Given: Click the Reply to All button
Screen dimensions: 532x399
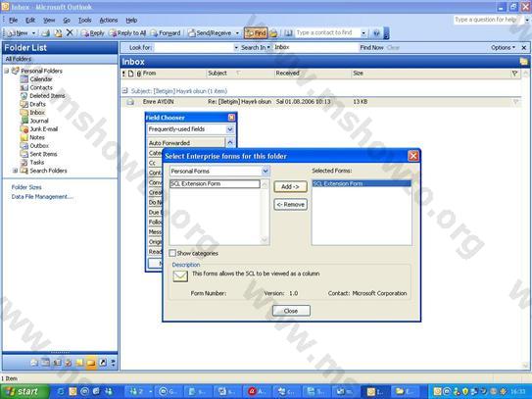Looking at the screenshot, I should 127,33.
